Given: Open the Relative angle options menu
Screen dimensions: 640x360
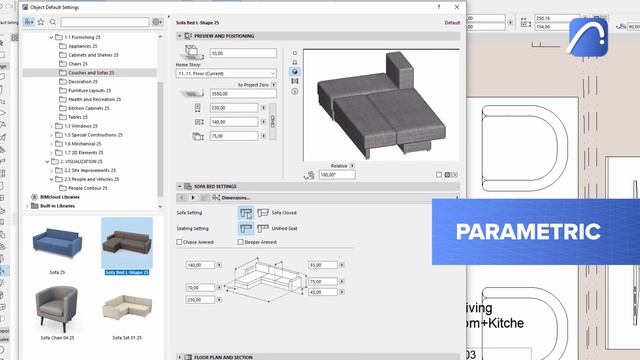Looking at the screenshot, I should click(x=352, y=166).
